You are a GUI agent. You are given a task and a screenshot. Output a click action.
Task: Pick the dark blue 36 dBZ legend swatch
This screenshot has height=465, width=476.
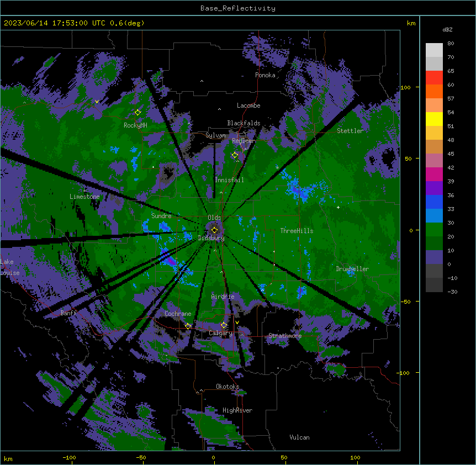pos(434,202)
